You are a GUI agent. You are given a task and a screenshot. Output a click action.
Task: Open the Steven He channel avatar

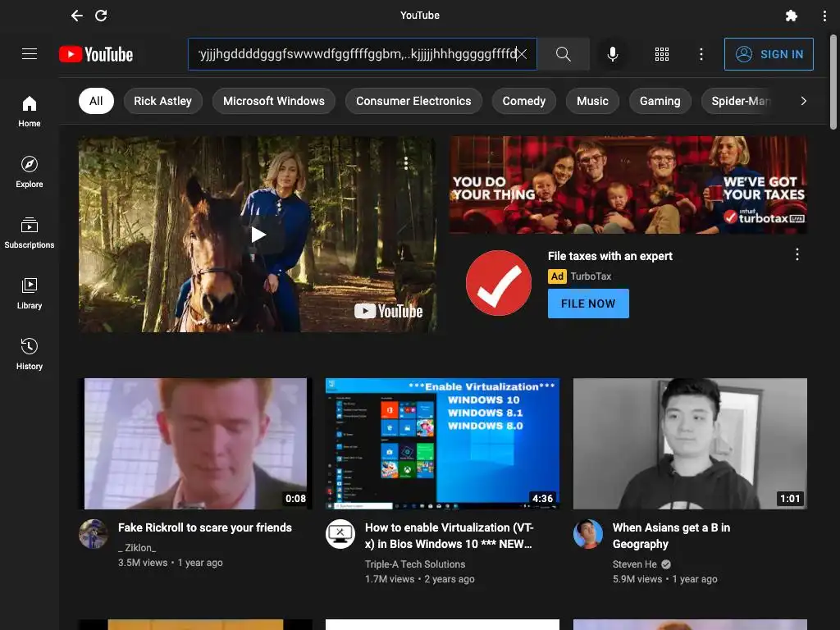point(587,534)
